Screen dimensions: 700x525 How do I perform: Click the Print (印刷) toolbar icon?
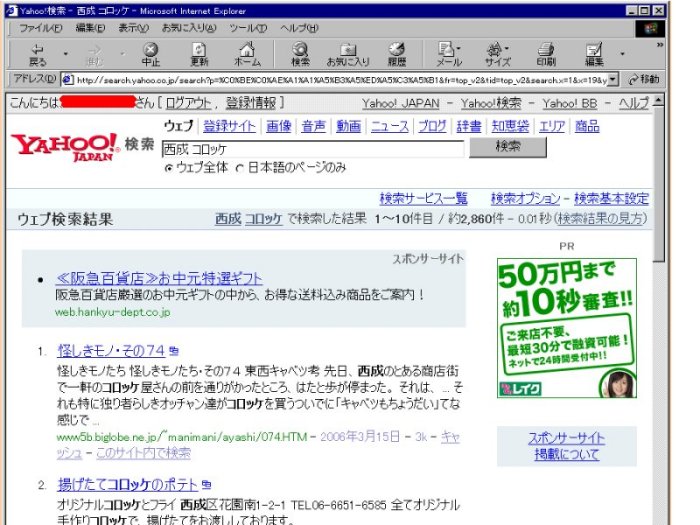546,51
